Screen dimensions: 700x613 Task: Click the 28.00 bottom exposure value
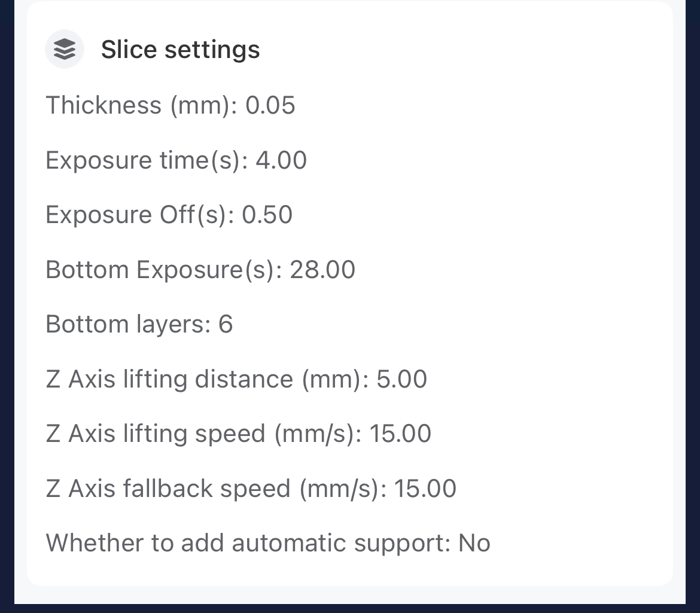point(322,270)
